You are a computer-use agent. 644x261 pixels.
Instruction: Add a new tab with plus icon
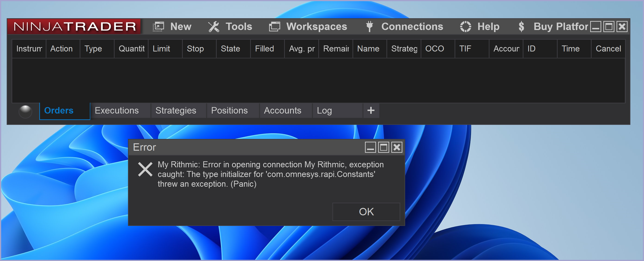(x=371, y=110)
